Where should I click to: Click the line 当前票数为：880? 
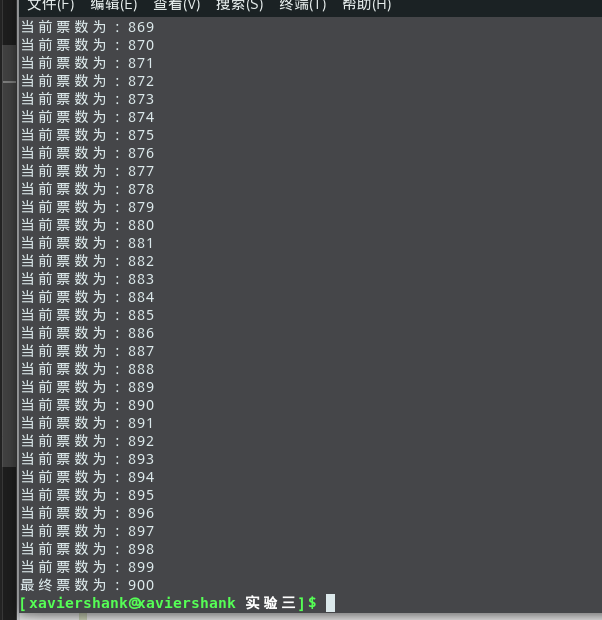coord(87,225)
